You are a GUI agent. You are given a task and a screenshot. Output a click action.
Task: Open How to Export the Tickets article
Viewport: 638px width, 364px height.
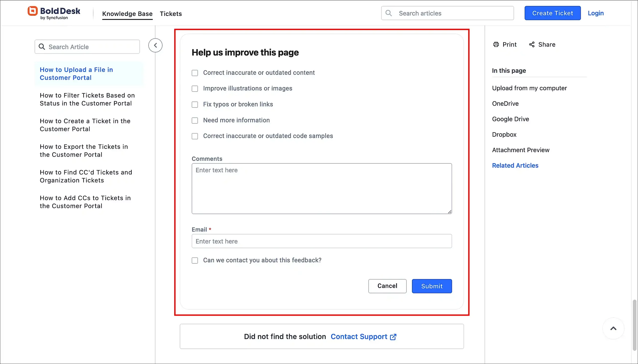pyautogui.click(x=84, y=150)
